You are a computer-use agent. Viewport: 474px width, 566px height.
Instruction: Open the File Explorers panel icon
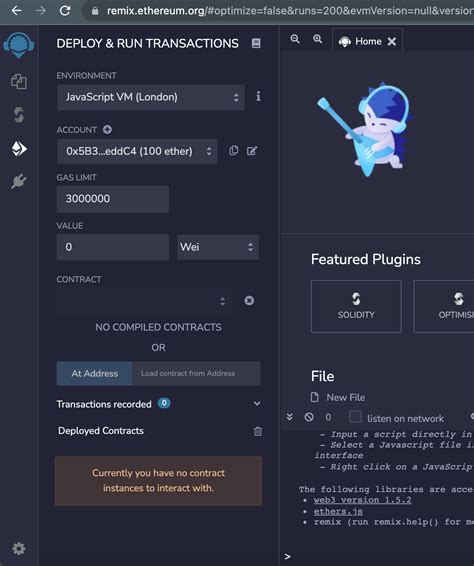pyautogui.click(x=19, y=82)
